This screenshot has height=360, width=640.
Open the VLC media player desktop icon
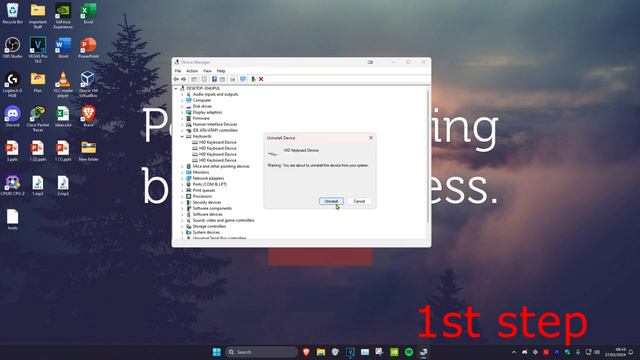(x=63, y=84)
